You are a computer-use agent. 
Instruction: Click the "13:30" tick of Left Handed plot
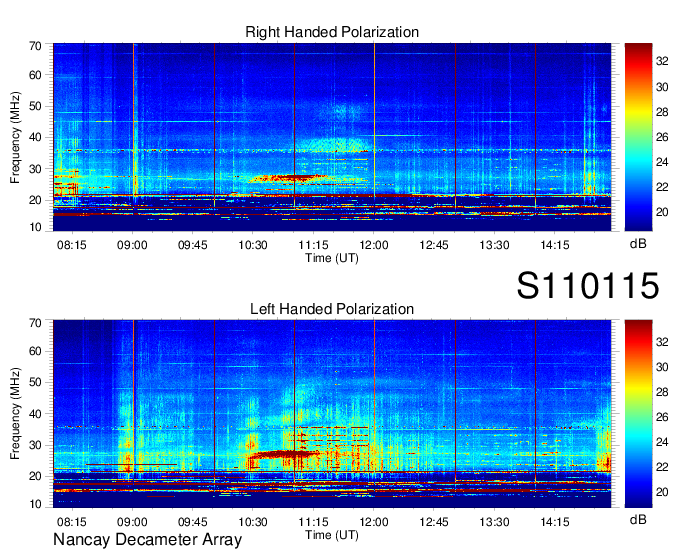(494, 522)
